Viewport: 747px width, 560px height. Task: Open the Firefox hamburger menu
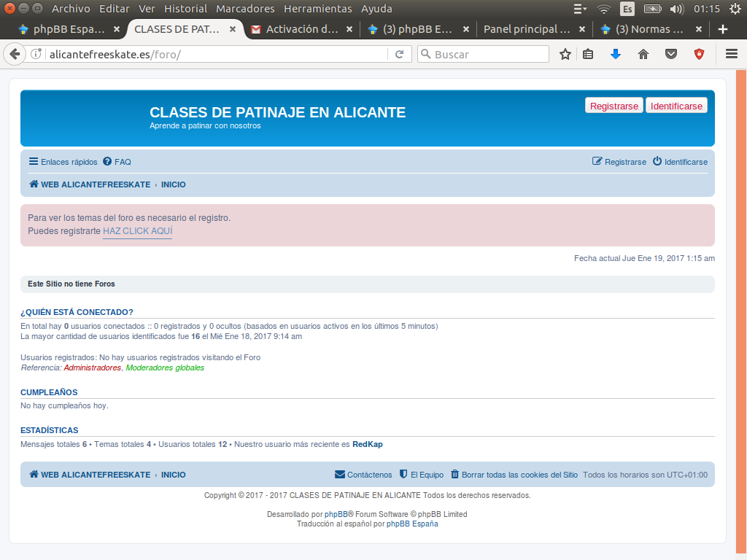[731, 55]
